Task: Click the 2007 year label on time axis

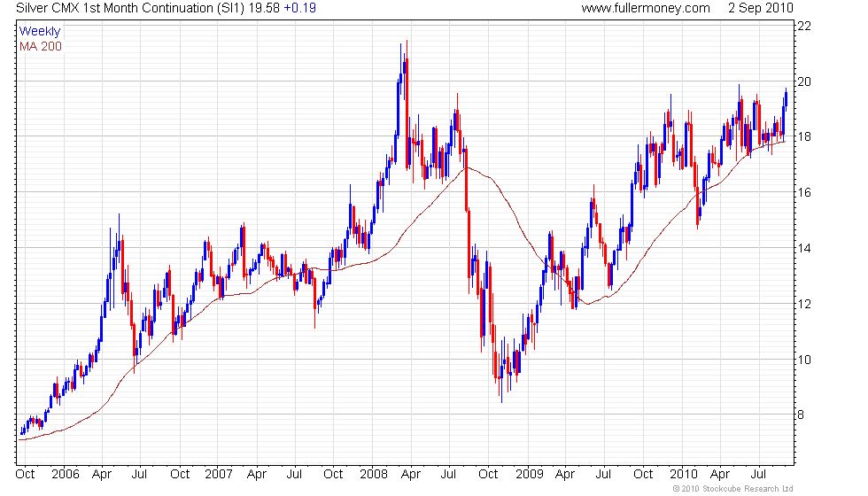Action: (x=219, y=475)
